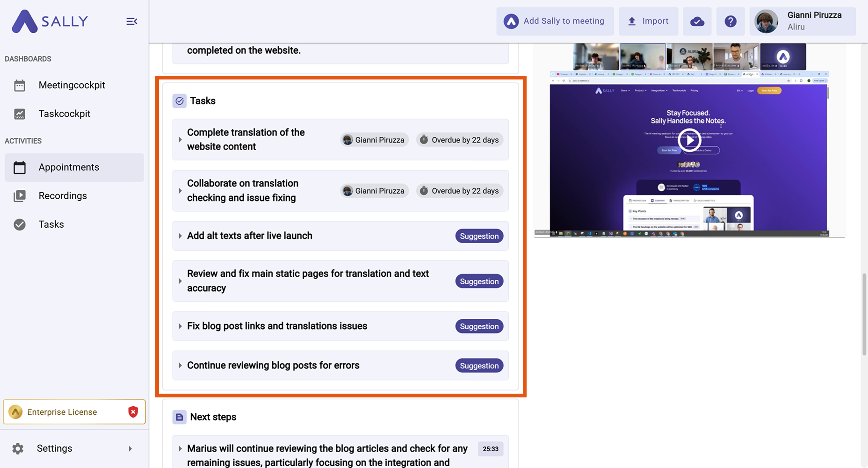Click assignee chip on Collaborate task
Viewport: 868px width, 468px height.
[x=375, y=191]
